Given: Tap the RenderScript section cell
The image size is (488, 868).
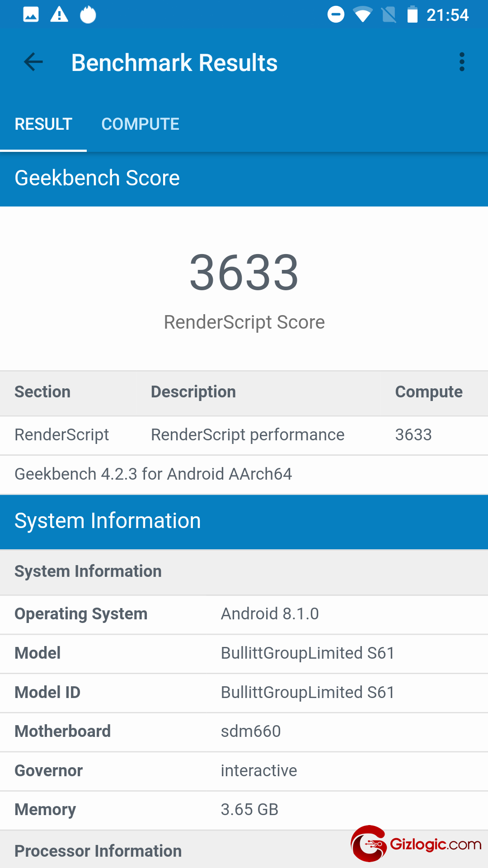Looking at the screenshot, I should (x=62, y=435).
